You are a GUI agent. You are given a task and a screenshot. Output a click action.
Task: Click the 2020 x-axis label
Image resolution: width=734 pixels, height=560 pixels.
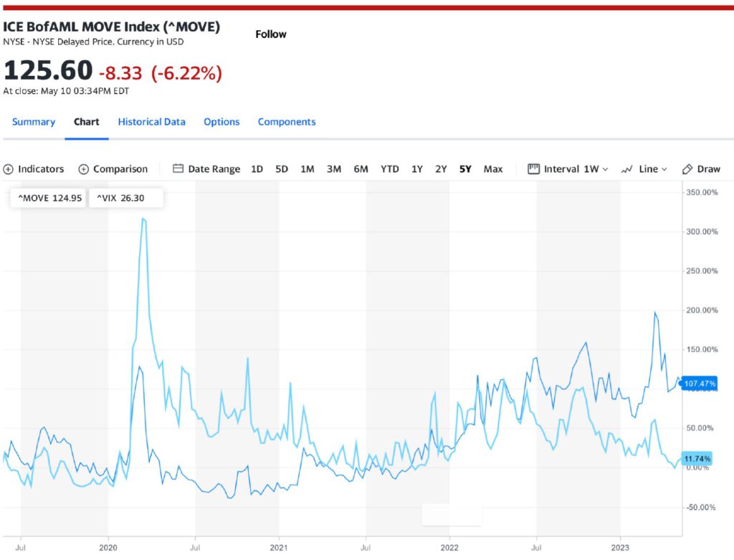click(108, 548)
